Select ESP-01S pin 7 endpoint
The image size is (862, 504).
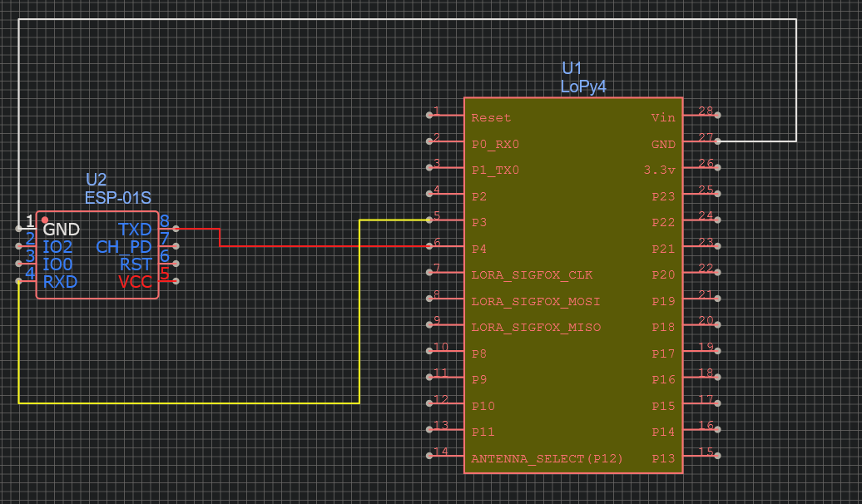(x=176, y=246)
